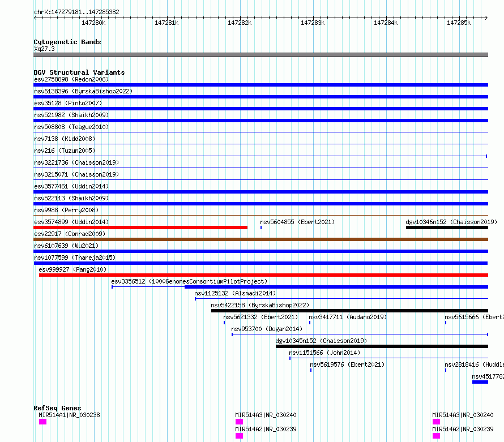Screen dimensions: 504x442
Task: Click the magenta box under the middle MIR514A2|NR_030239 label
Action: click(x=239, y=436)
